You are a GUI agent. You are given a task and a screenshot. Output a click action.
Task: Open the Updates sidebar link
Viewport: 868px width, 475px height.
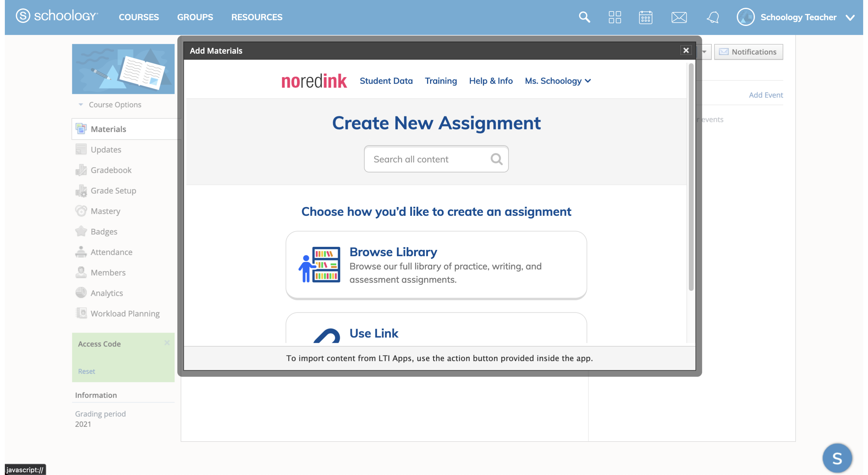point(106,150)
